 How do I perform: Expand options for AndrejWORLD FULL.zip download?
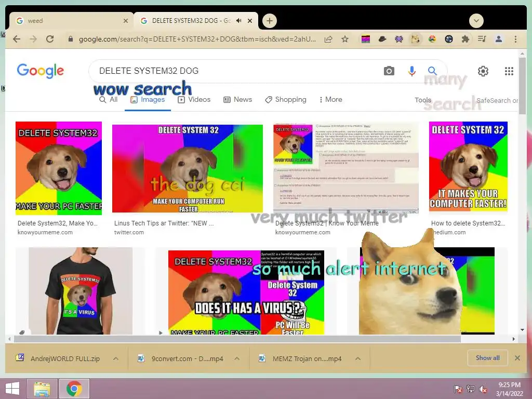(116, 358)
